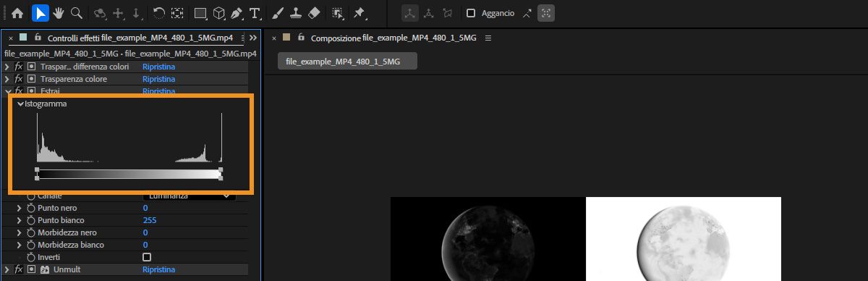The width and height of the screenshot is (868, 281).
Task: Select the Brush tool
Action: point(278,13)
